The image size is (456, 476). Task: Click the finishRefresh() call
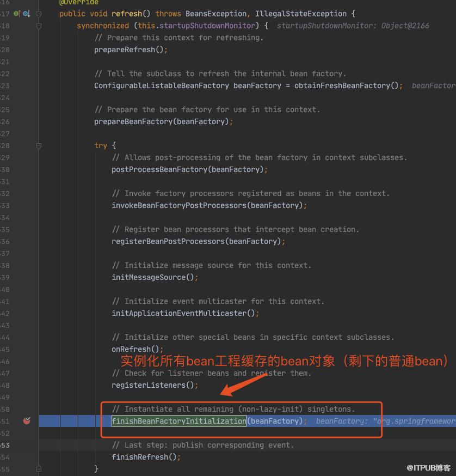click(144, 457)
